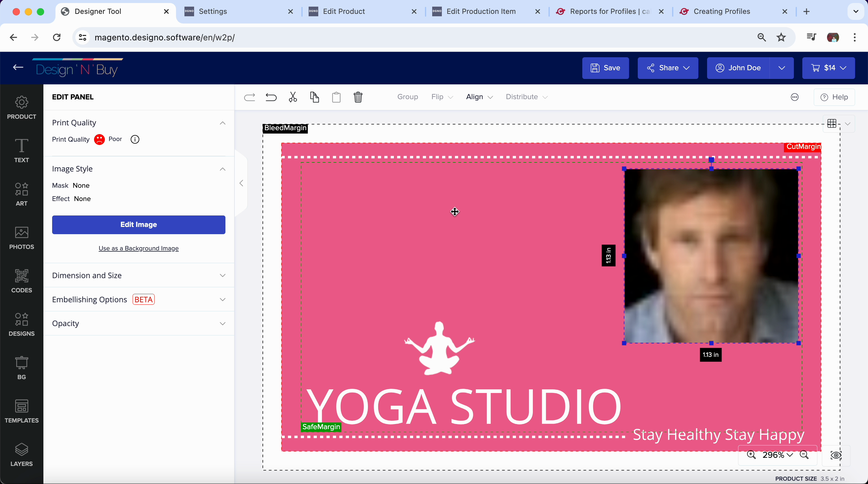Screen dimensions: 868x484
Task: Click the copy document icon
Action: tap(314, 97)
